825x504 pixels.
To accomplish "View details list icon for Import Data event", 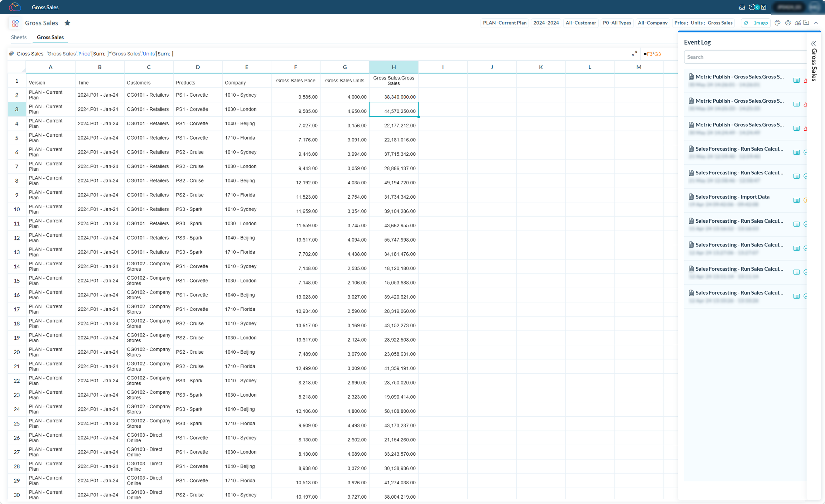I will tap(796, 200).
